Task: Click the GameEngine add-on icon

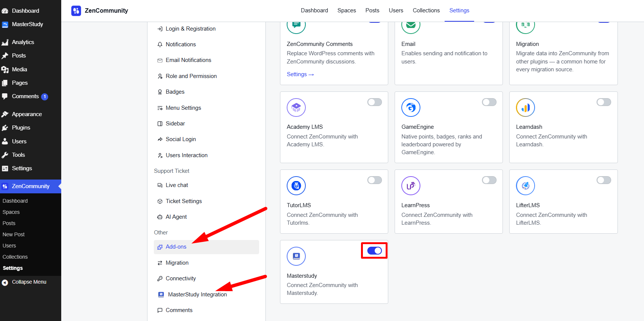Action: pyautogui.click(x=411, y=107)
